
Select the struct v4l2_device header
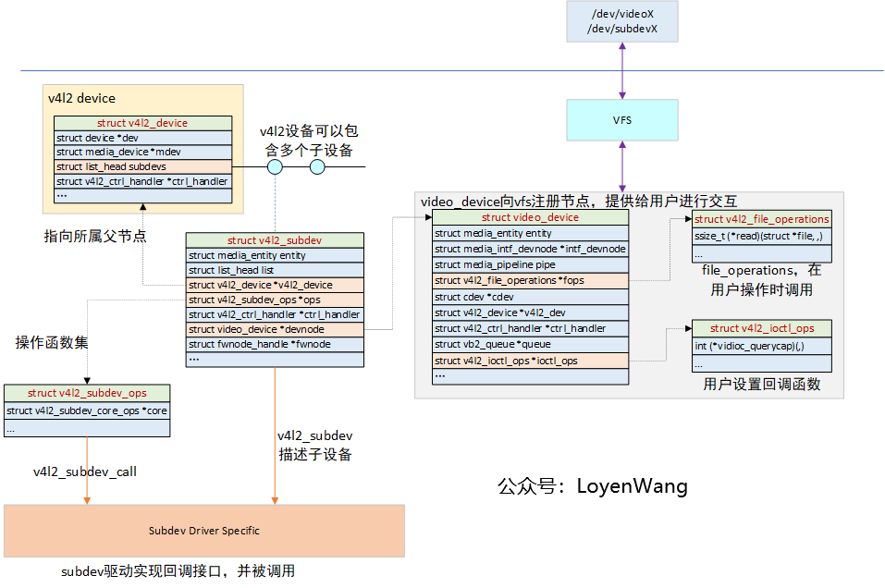click(x=142, y=122)
